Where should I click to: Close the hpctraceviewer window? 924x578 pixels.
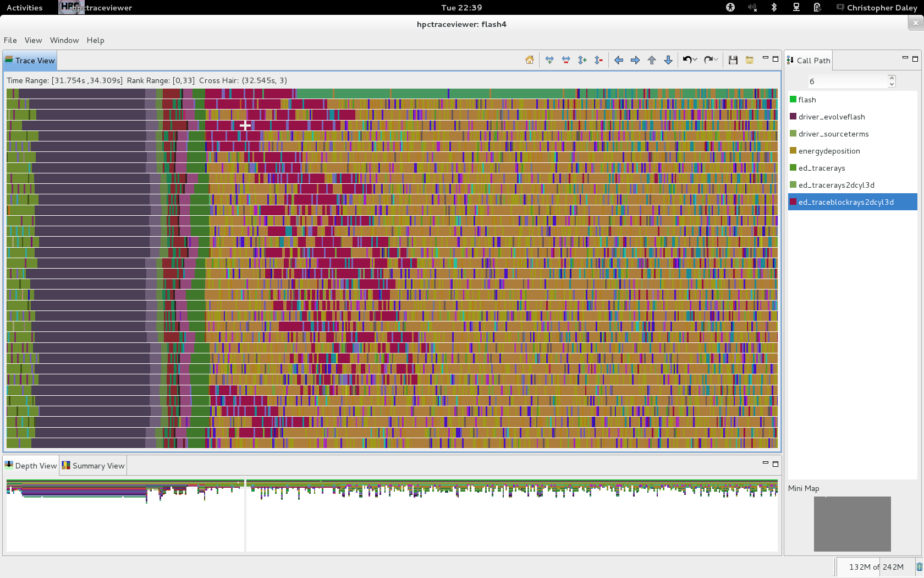915,23
